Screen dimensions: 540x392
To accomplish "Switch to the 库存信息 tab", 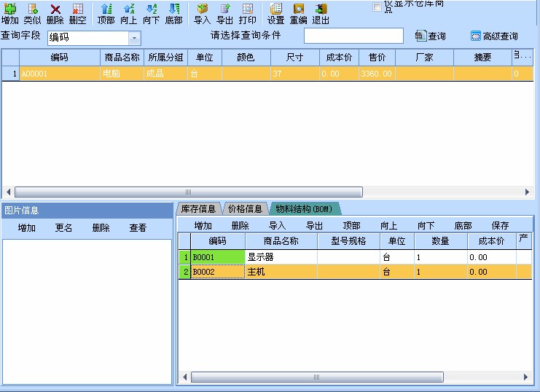I will click(198, 208).
